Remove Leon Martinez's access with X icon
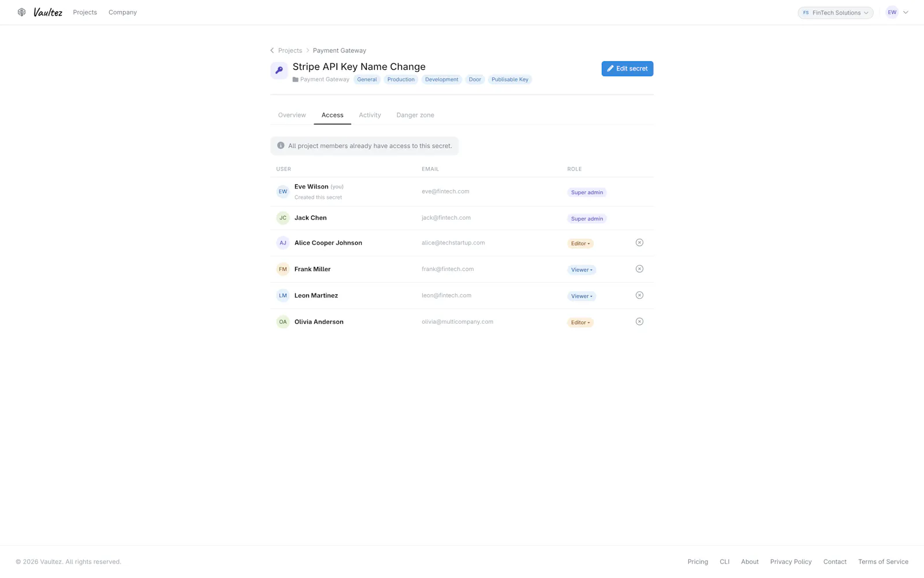924x578 pixels. (x=639, y=295)
